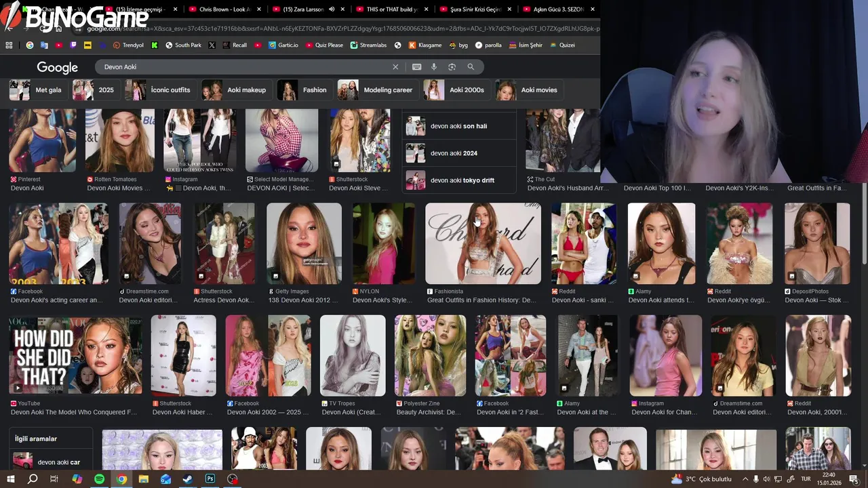The height and width of the screenshot is (488, 868).
Task: Show hidden system tray icons
Action: click(x=745, y=479)
